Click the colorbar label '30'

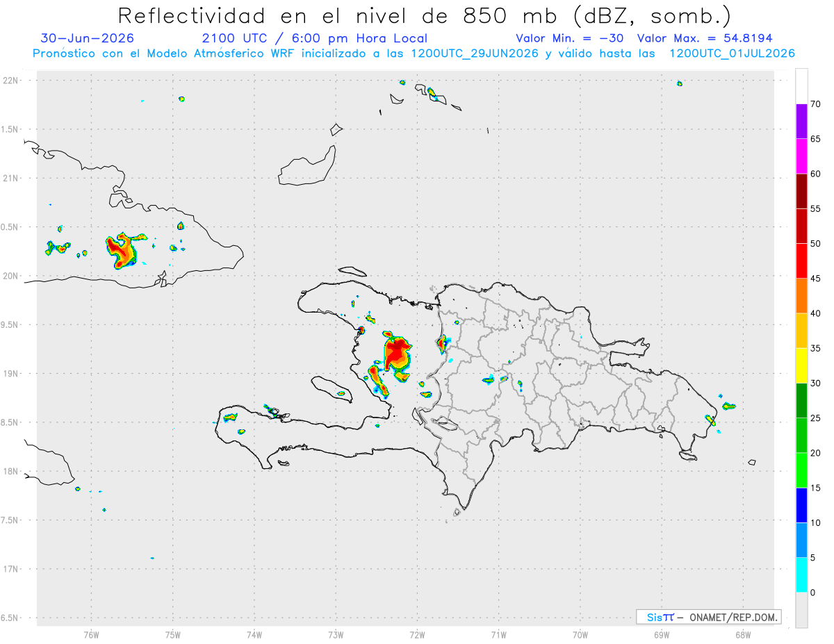click(x=816, y=383)
